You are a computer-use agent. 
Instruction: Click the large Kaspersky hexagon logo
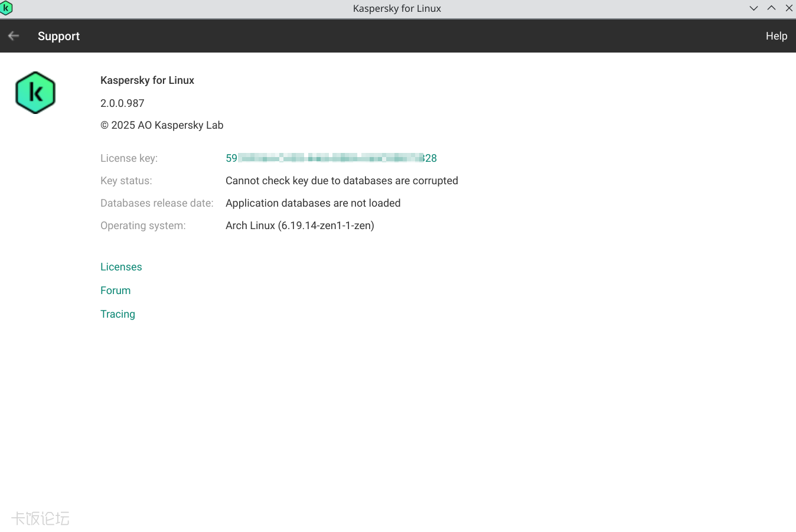point(35,93)
